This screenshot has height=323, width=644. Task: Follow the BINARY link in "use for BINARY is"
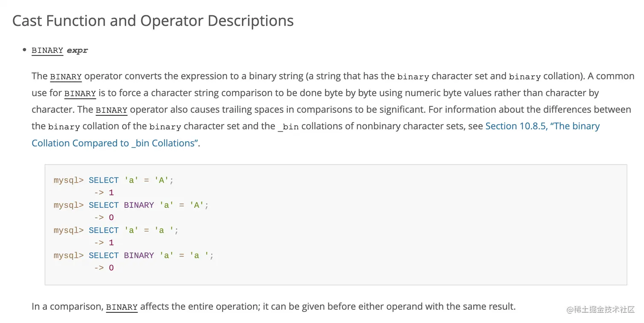80,93
